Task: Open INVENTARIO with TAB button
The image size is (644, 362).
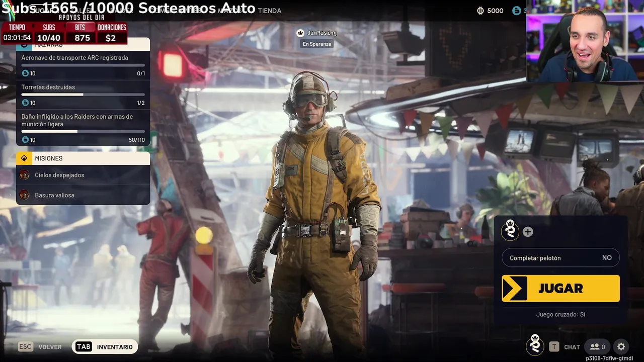Action: click(x=105, y=347)
